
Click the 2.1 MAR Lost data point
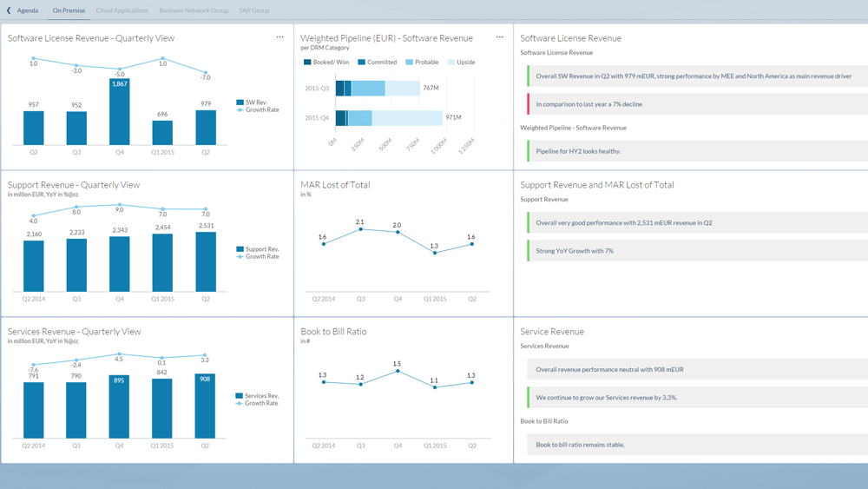[x=361, y=228]
